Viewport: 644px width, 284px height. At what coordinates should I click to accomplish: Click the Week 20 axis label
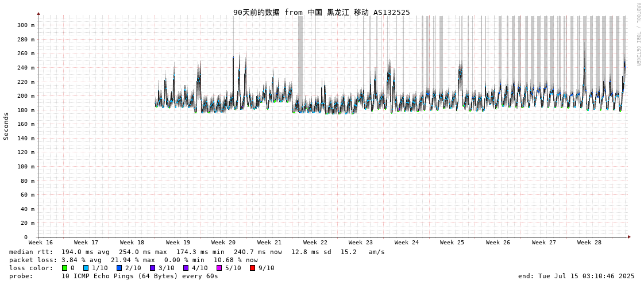[x=223, y=243]
